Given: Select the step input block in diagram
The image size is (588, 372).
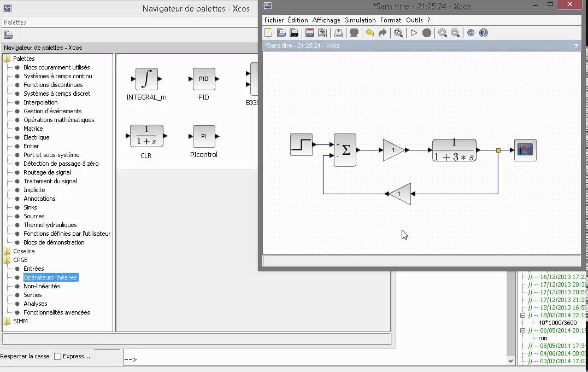Looking at the screenshot, I should [302, 144].
